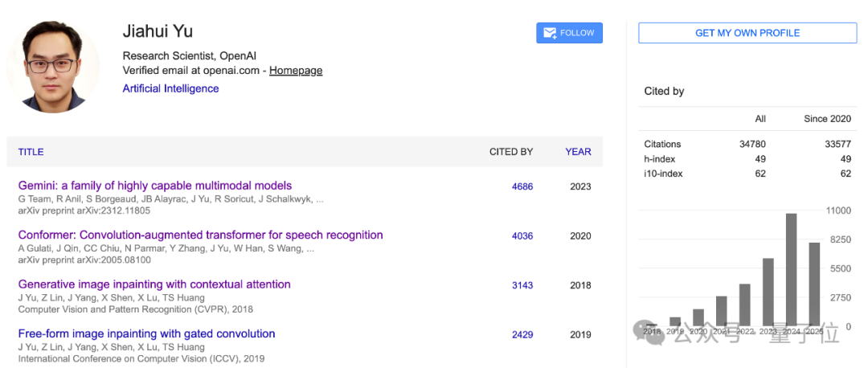Select the Artificial Intelligence interest tag
The height and width of the screenshot is (368, 868).
point(170,88)
